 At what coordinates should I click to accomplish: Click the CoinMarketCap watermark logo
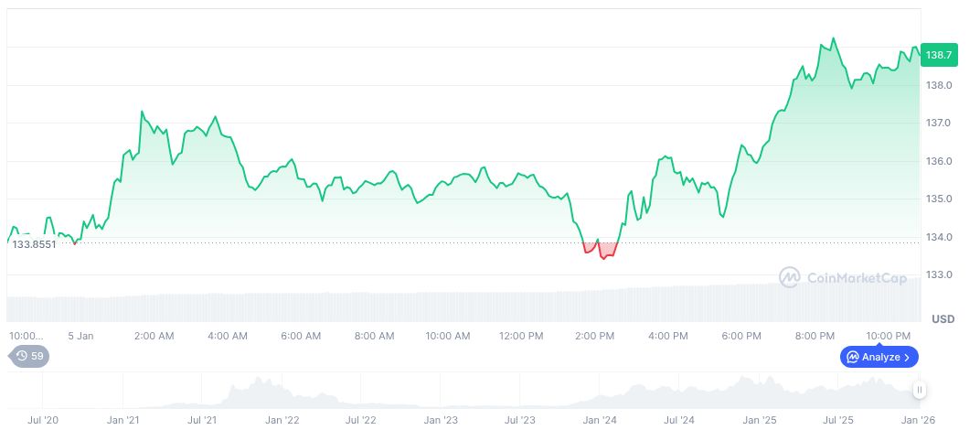pos(790,277)
